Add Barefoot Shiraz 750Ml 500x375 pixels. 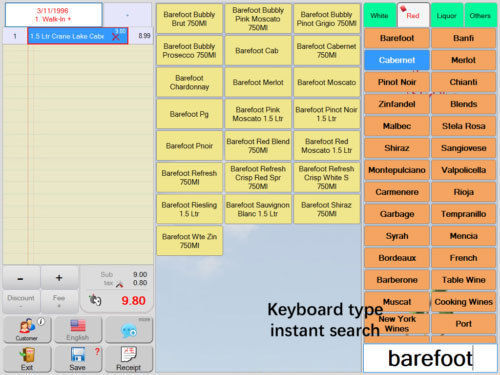tap(327, 209)
